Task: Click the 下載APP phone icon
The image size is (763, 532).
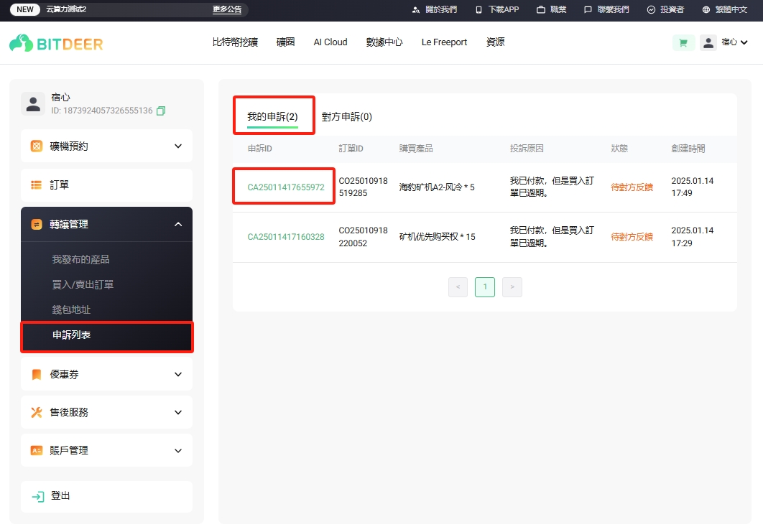Action: point(478,10)
